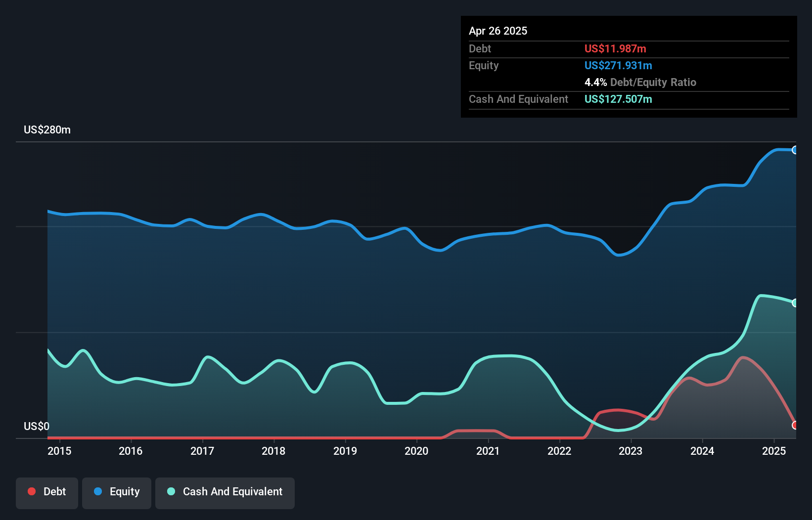Click the US$11.987m debt value in the tooltip
This screenshot has width=812, height=520.
(615, 49)
